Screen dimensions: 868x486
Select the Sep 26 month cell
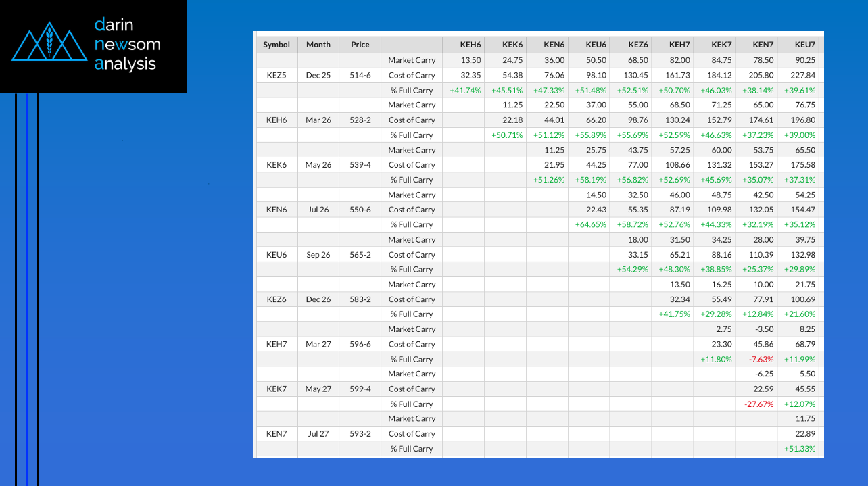[318, 255]
